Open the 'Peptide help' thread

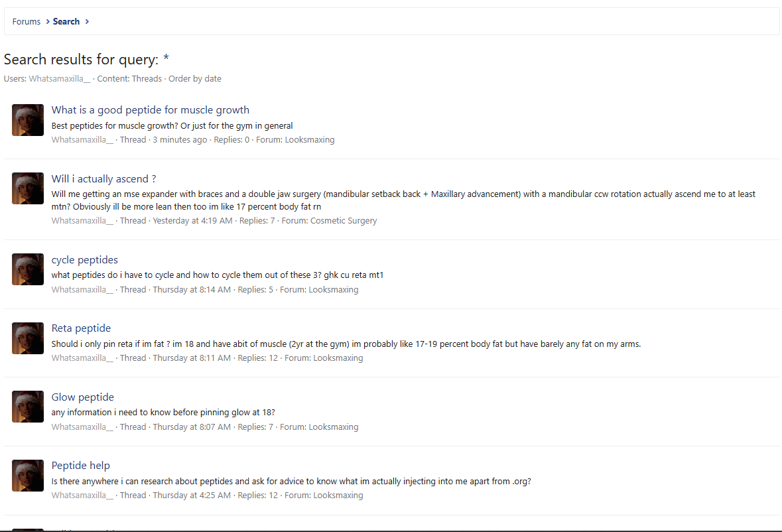81,466
